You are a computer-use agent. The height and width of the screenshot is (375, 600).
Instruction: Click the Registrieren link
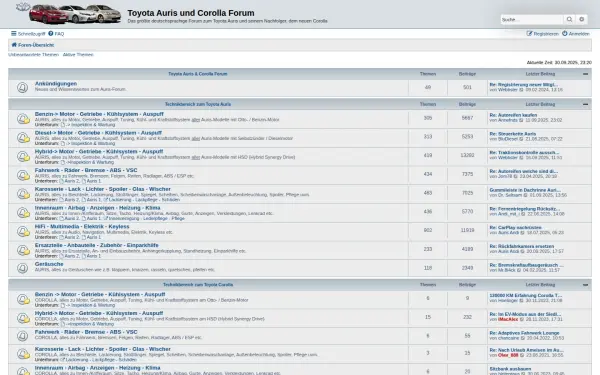(543, 34)
